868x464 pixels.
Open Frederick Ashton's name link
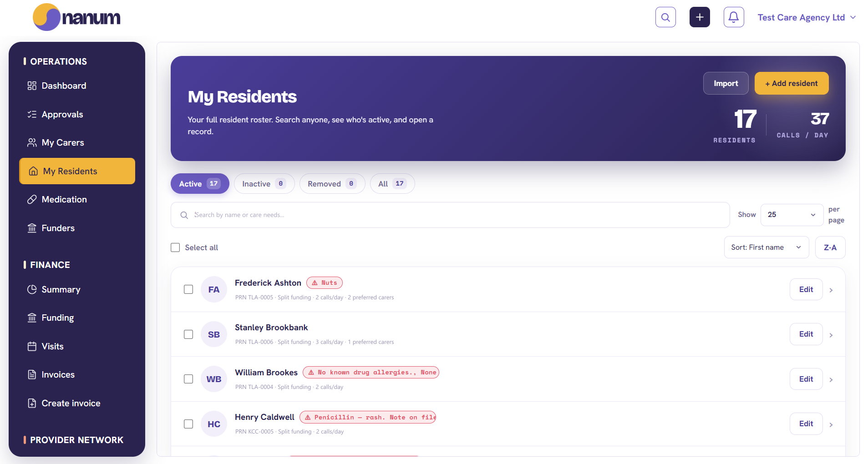268,282
